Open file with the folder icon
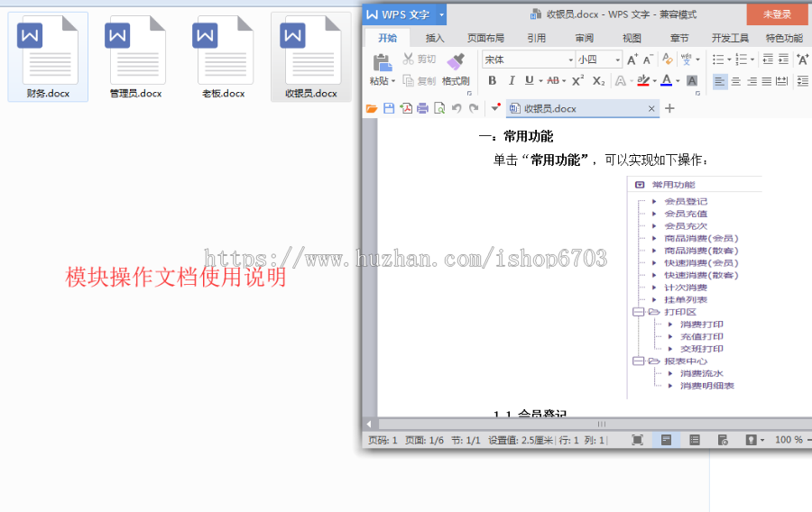 click(372, 108)
